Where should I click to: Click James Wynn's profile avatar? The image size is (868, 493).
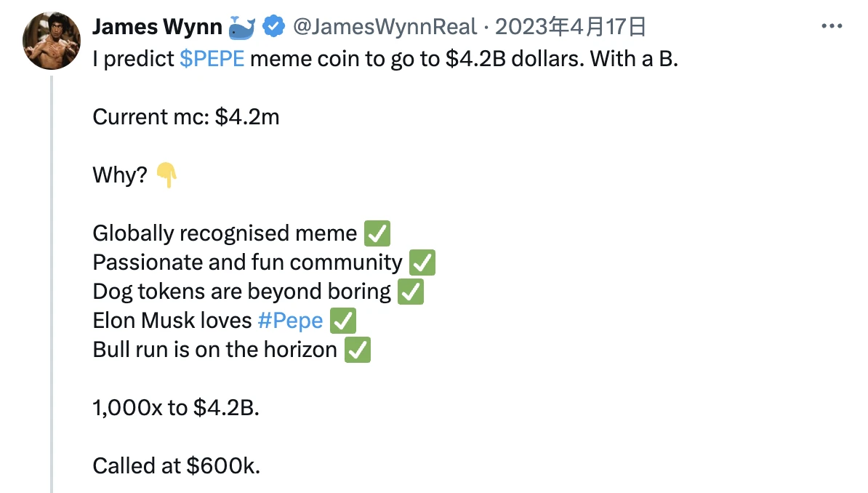click(x=52, y=41)
